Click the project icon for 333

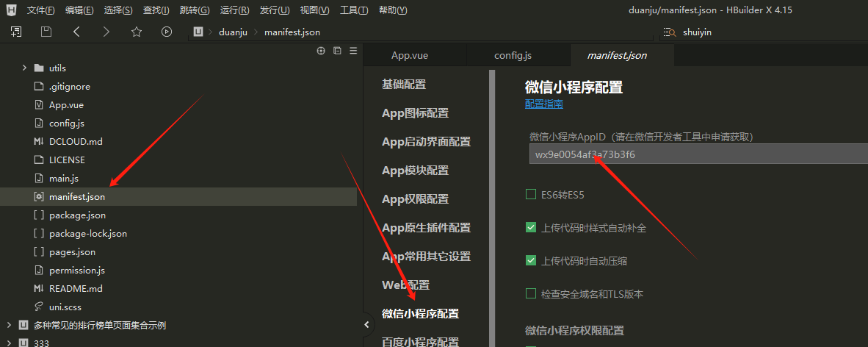pyautogui.click(x=23, y=343)
